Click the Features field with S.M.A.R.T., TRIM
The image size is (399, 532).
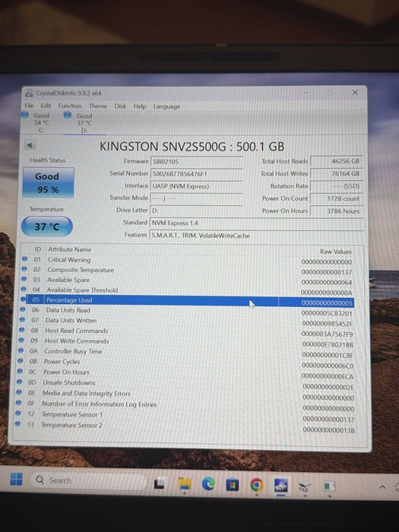[x=256, y=235]
